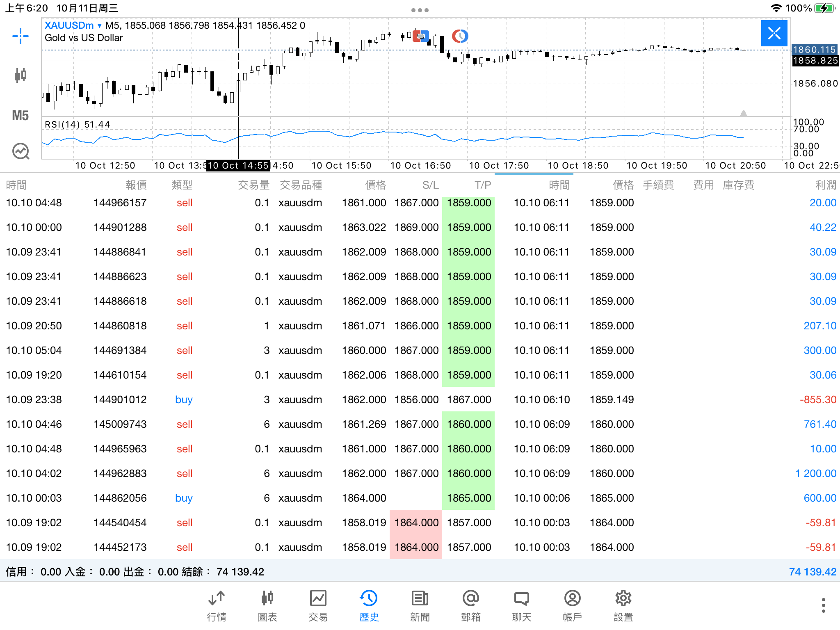Select buy order 144901012 ticket
This screenshot has width=840, height=630.
coord(120,399)
